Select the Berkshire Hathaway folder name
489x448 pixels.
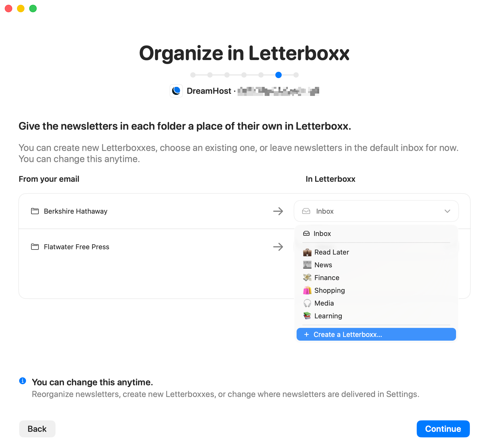[75, 211]
